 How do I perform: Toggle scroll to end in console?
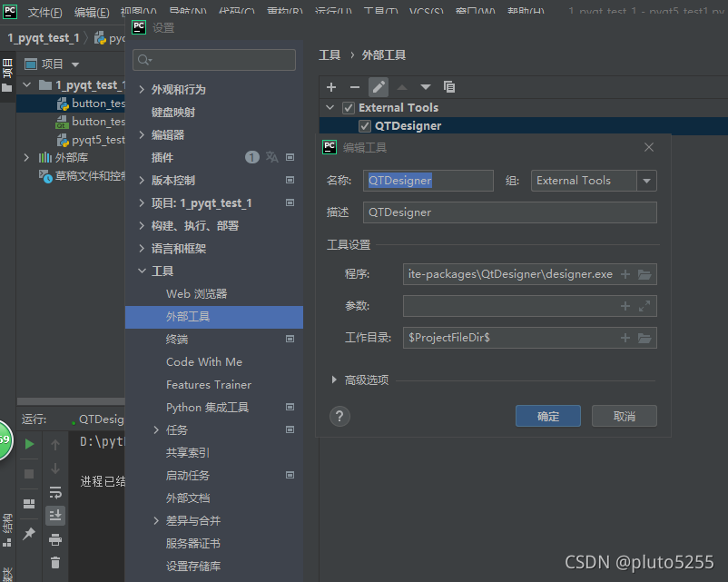point(55,515)
